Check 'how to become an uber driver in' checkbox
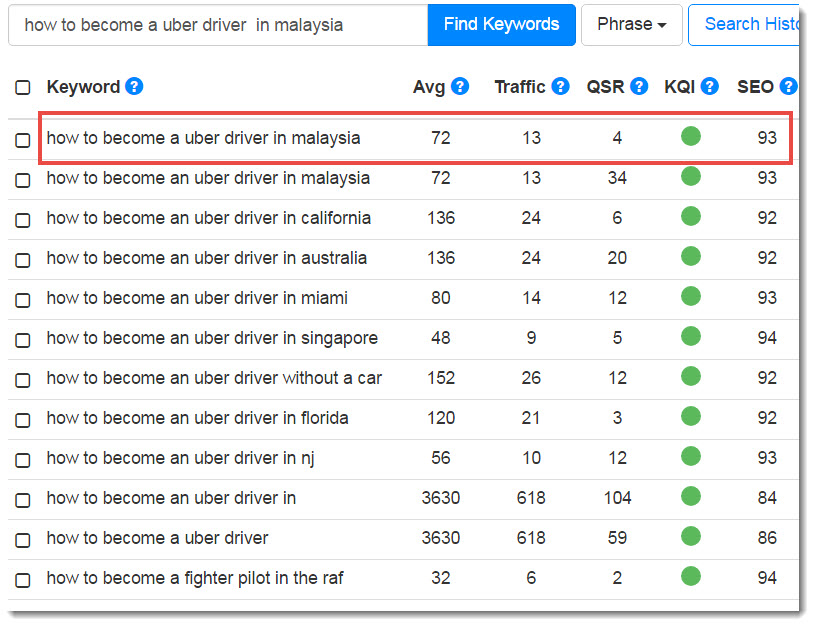This screenshot has height=626, width=814. 23,500
